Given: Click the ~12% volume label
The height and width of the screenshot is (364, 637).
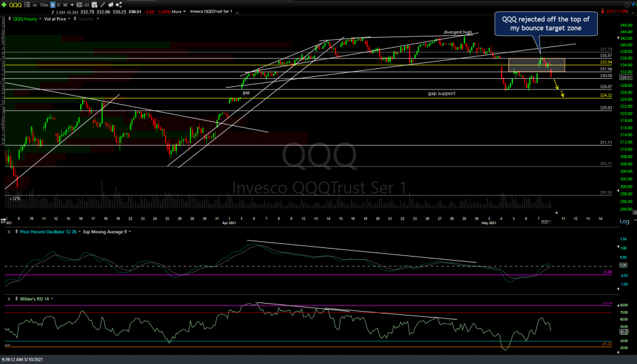Looking at the screenshot, I should [15, 198].
